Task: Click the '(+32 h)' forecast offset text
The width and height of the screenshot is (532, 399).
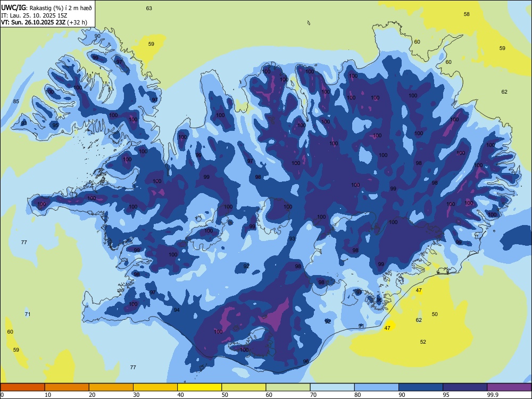Action: [77, 22]
